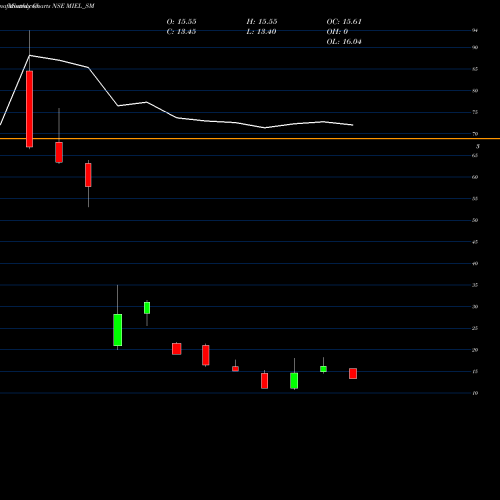Click the 50 price axis label
Viewport: 500px width, 500px height.
coord(475,220)
